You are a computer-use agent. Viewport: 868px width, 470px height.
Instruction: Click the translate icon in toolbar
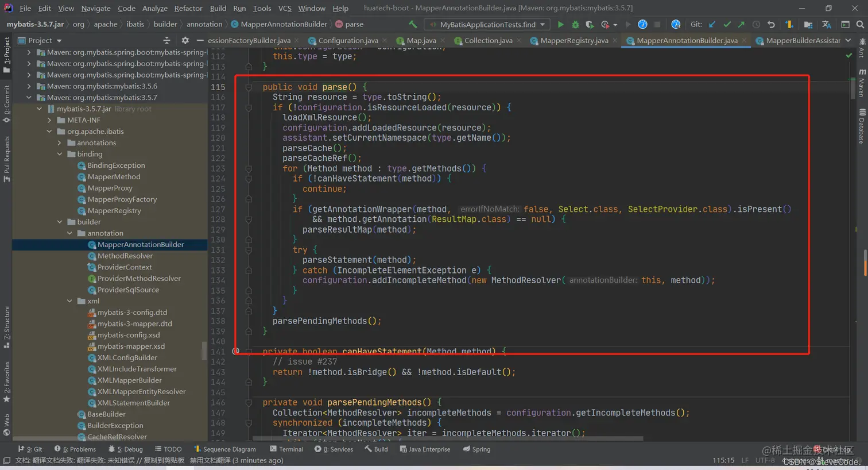click(827, 24)
